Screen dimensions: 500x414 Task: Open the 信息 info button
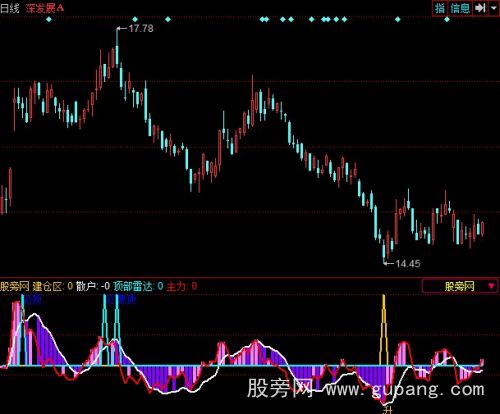(x=460, y=8)
